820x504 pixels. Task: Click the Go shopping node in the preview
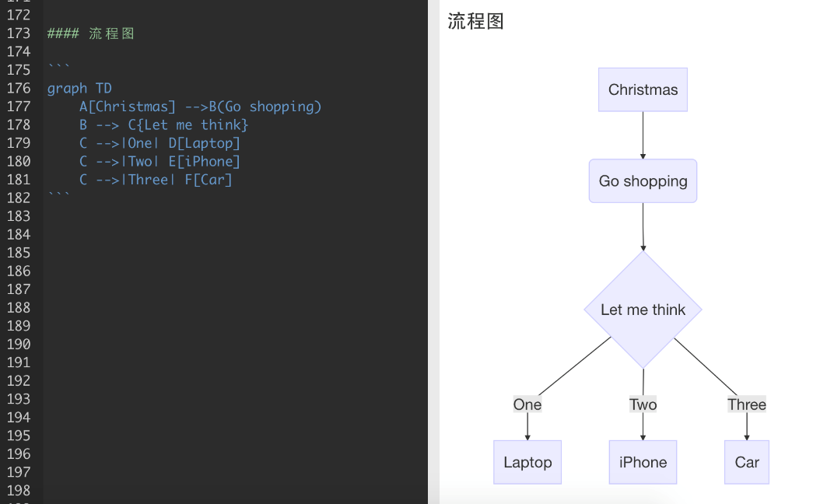click(x=643, y=180)
